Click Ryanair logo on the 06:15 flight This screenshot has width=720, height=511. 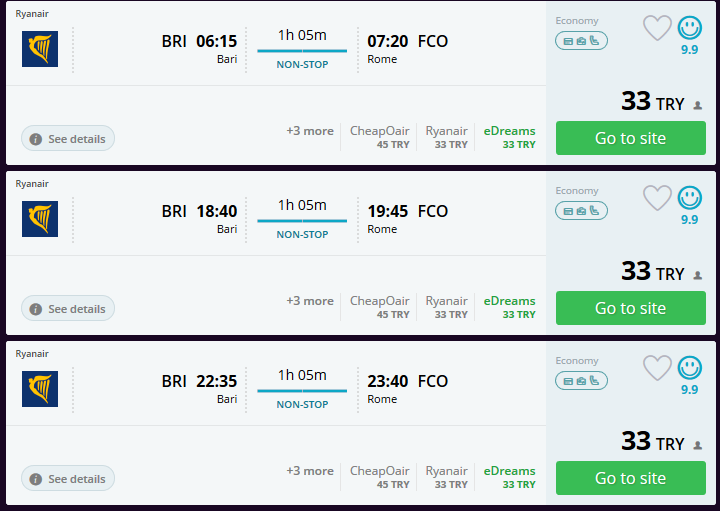[40, 49]
